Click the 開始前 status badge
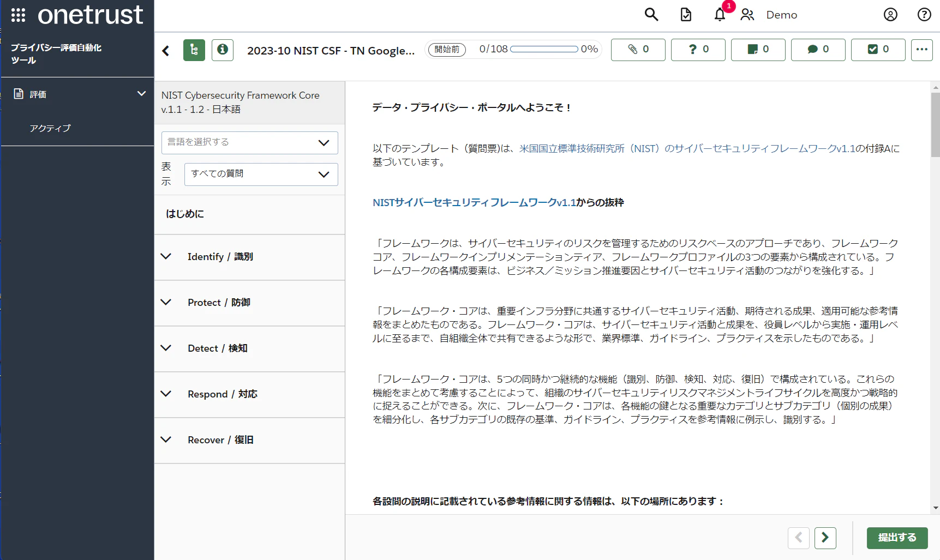 pyautogui.click(x=447, y=50)
